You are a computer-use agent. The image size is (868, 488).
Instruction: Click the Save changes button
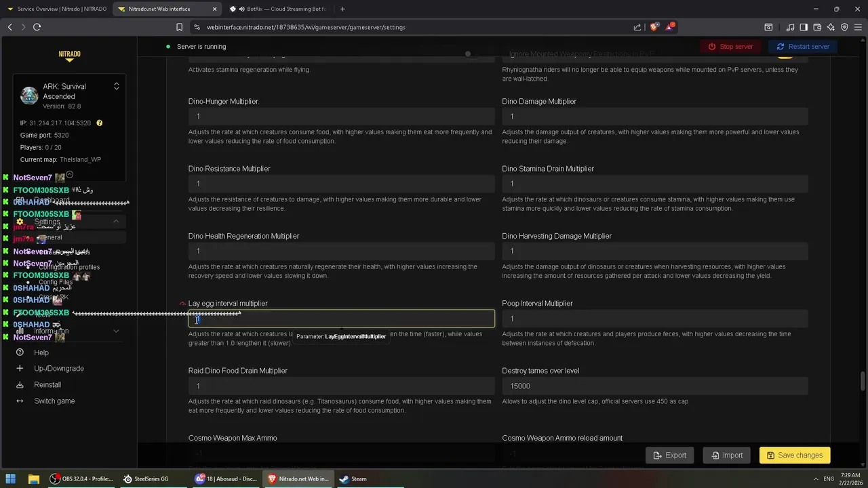[x=795, y=455]
